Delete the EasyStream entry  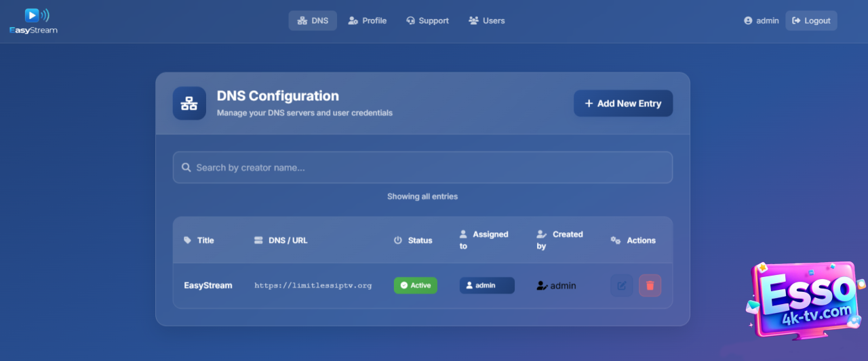[650, 285]
